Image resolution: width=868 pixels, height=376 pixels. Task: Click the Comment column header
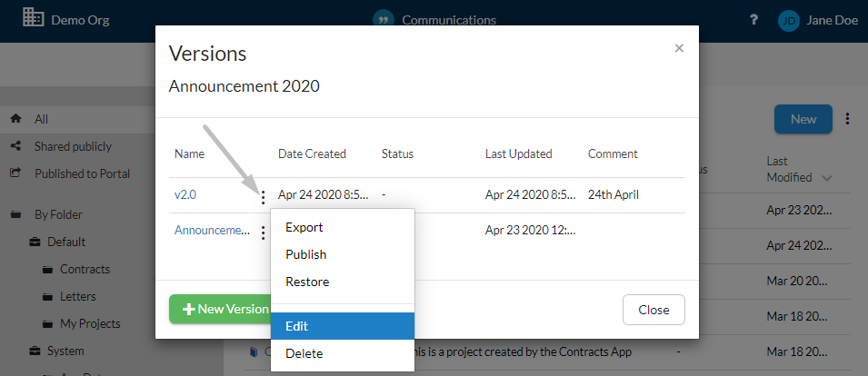tap(613, 153)
